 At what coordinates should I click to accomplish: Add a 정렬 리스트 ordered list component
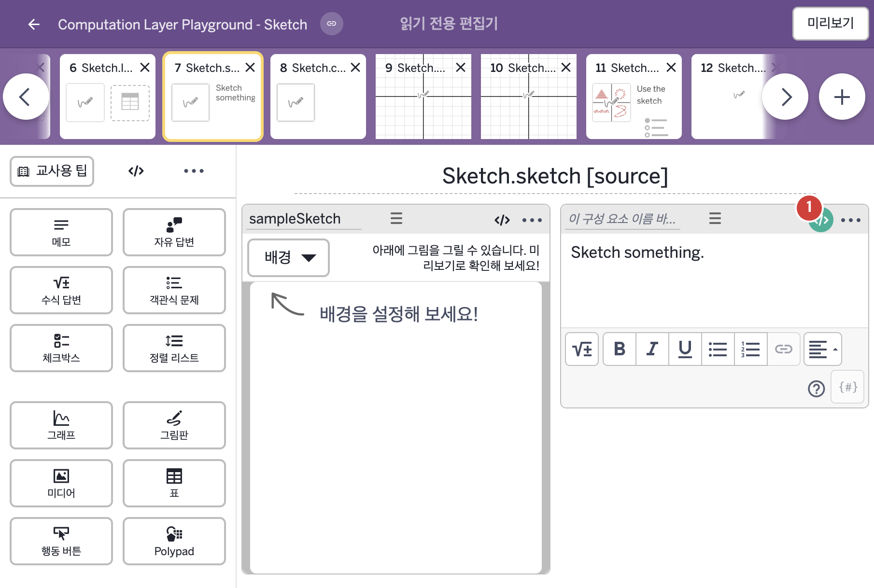pos(174,348)
